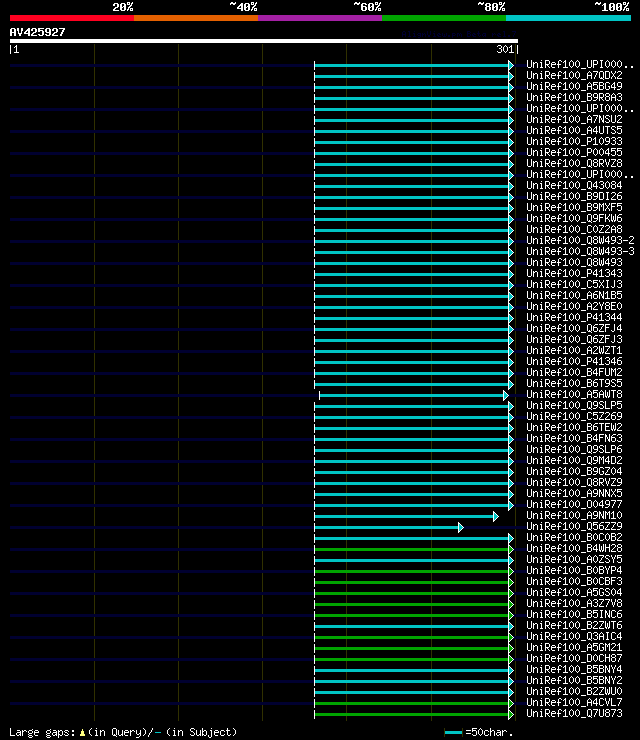Viewport: 640px width, 740px height.
Task: Select the UniRef100_C0Z2A8 label
Action: click(x=574, y=229)
